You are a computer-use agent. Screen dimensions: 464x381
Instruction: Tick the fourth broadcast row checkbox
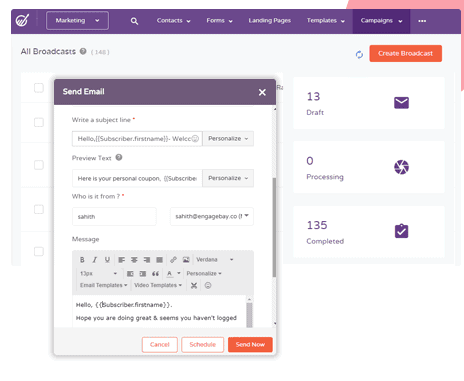tap(39, 209)
